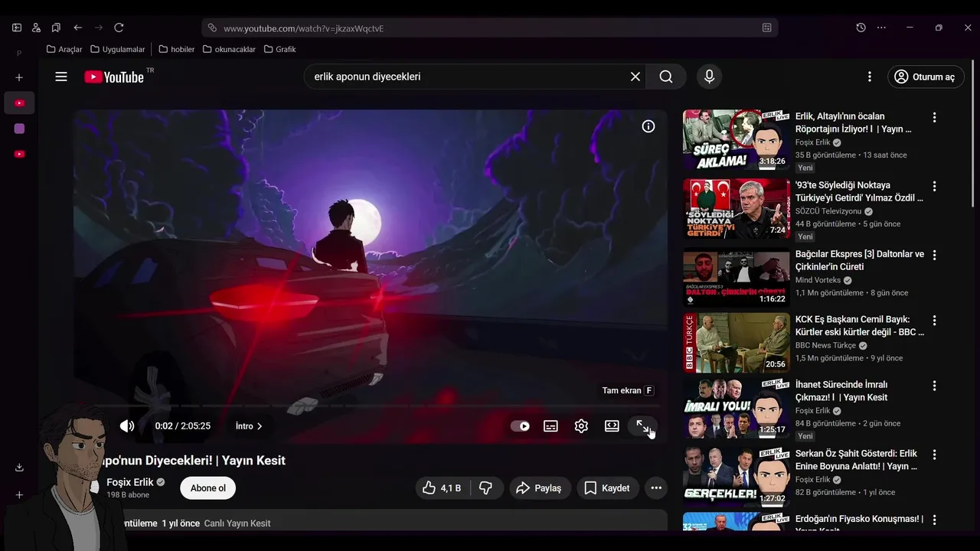
Task: Open Bağcılar Ekspres [3] video thumbnail
Action: 737,278
